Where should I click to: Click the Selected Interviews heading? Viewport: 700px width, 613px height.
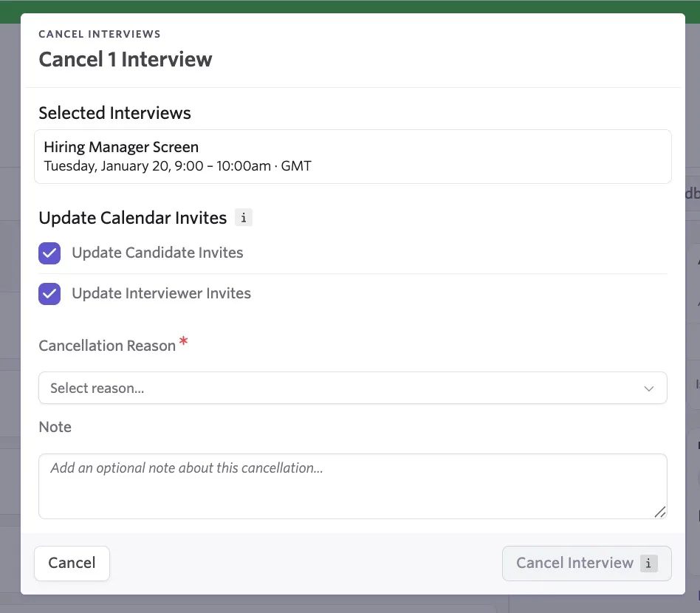pyautogui.click(x=114, y=113)
